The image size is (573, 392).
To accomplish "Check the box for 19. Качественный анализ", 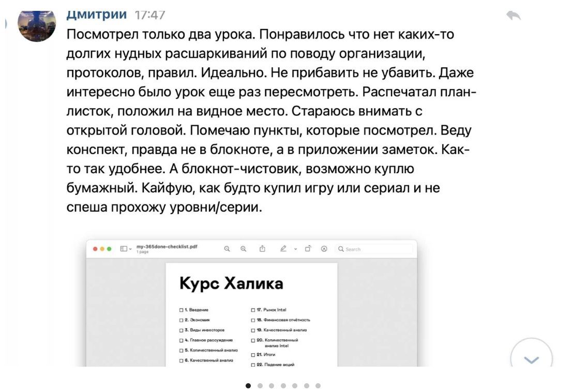I will [x=253, y=330].
